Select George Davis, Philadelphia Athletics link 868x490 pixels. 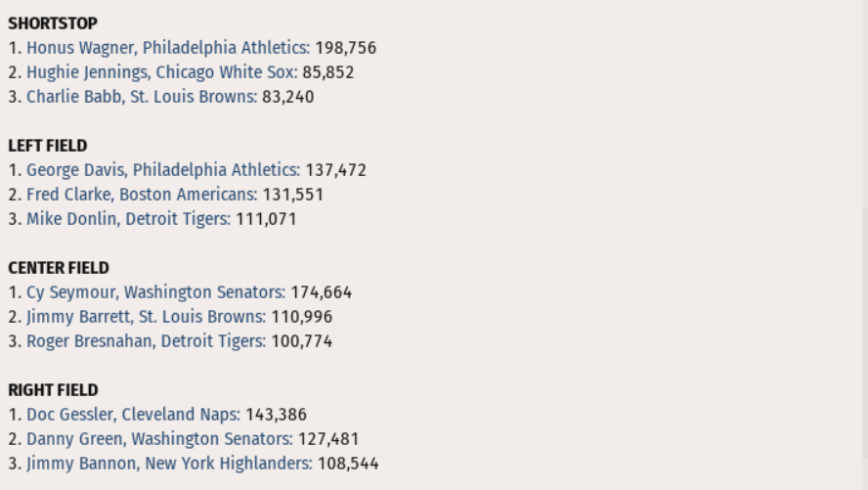162,170
